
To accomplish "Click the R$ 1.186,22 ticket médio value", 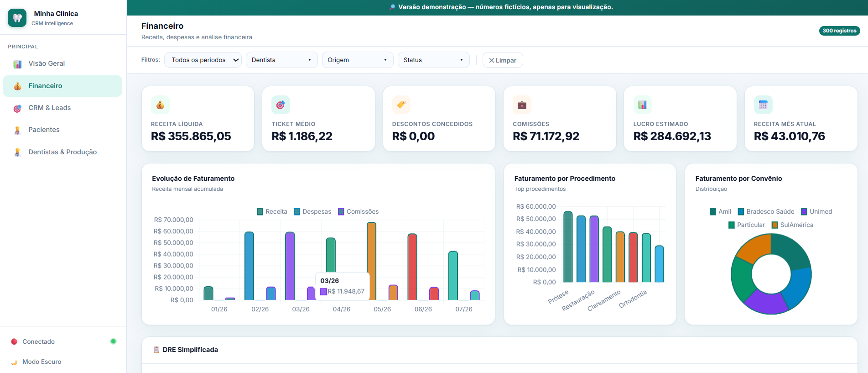I will (x=302, y=136).
